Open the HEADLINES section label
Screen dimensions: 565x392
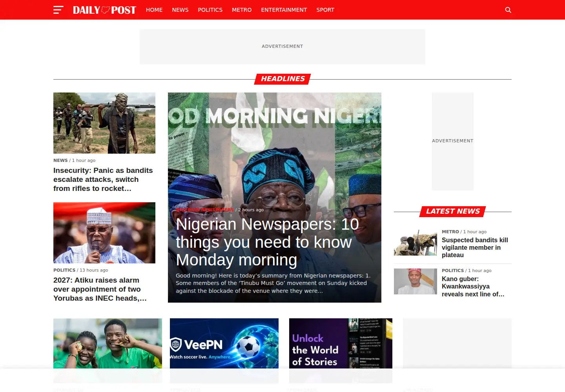(282, 79)
